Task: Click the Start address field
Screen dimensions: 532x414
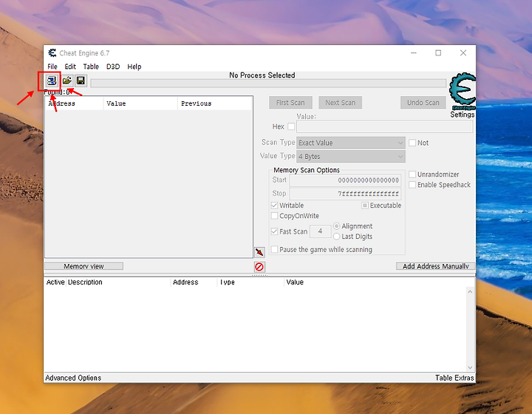Action: (x=345, y=180)
